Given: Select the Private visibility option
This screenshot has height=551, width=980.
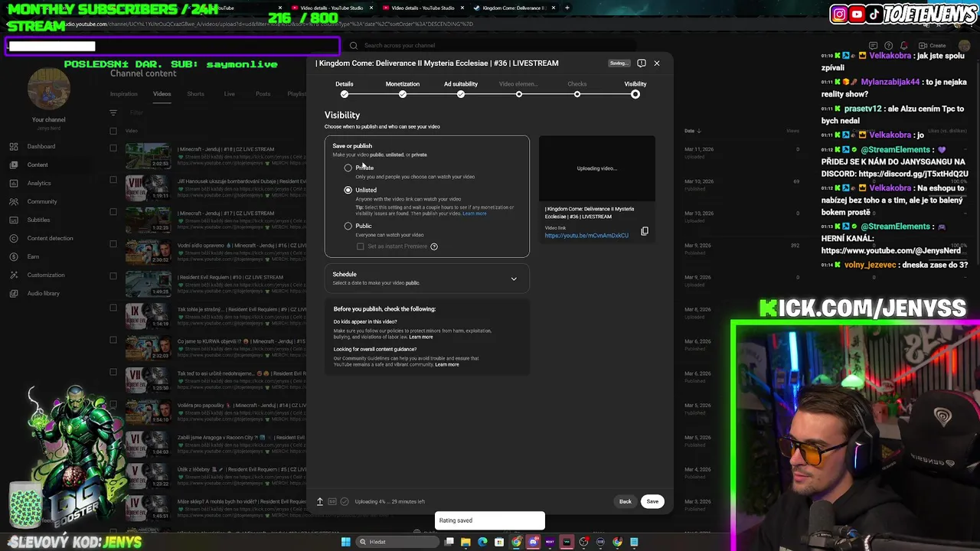Looking at the screenshot, I should (348, 168).
